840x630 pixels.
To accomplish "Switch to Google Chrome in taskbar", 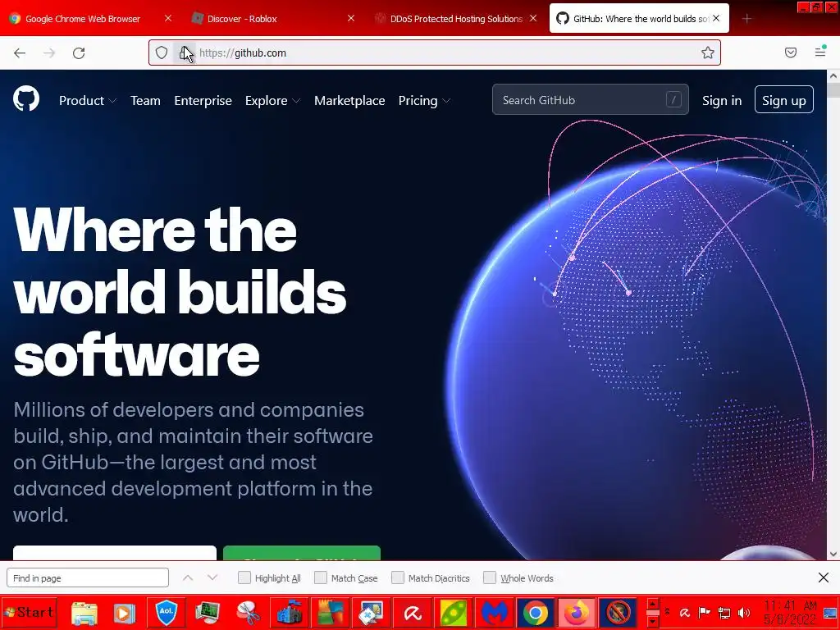I will point(535,612).
